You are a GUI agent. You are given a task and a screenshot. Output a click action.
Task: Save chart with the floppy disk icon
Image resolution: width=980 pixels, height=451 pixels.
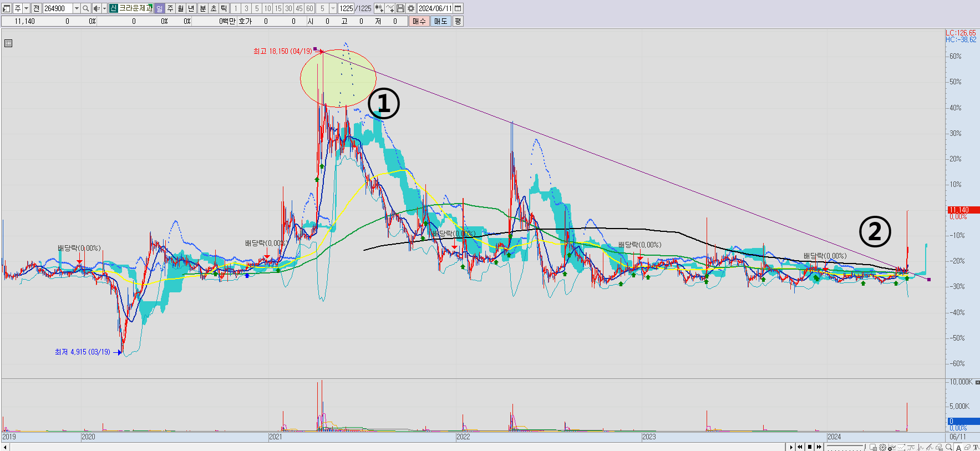click(x=400, y=8)
